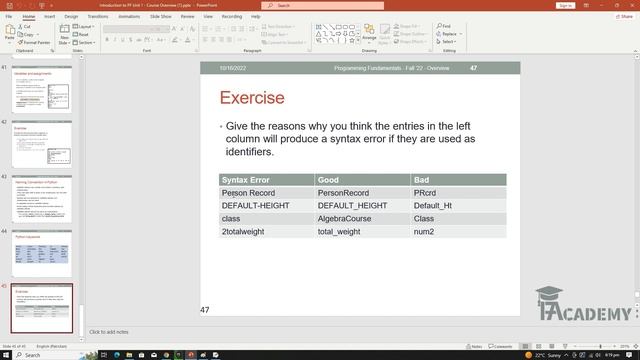Select slide 41 thumbnail
Screen dimensions: 640x360
coord(42,90)
